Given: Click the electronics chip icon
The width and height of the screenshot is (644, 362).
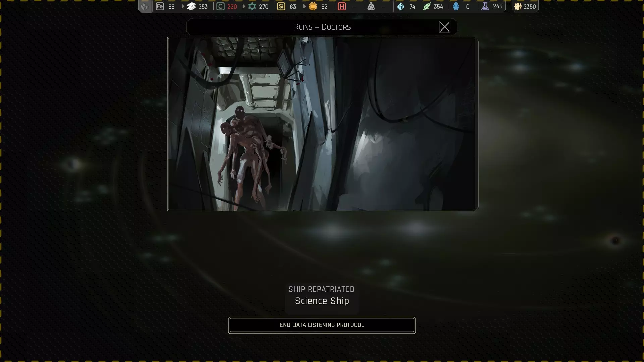Looking at the screenshot, I should point(313,6).
